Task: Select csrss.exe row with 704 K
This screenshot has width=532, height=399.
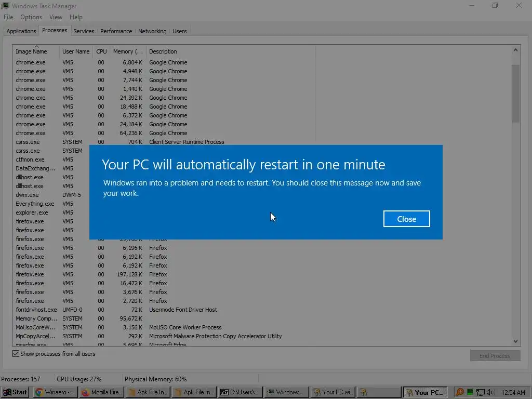Action: pyautogui.click(x=164, y=142)
